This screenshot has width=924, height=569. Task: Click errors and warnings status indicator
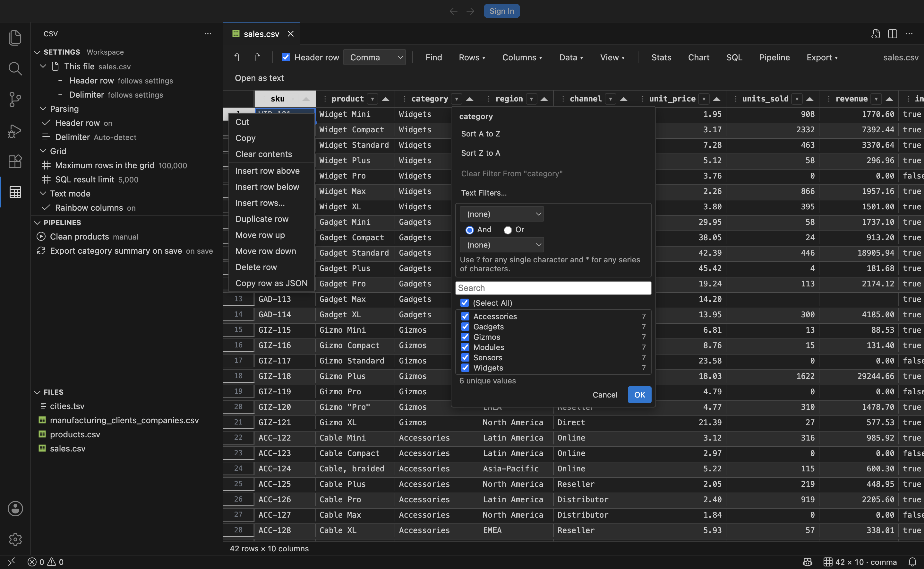pyautogui.click(x=46, y=562)
